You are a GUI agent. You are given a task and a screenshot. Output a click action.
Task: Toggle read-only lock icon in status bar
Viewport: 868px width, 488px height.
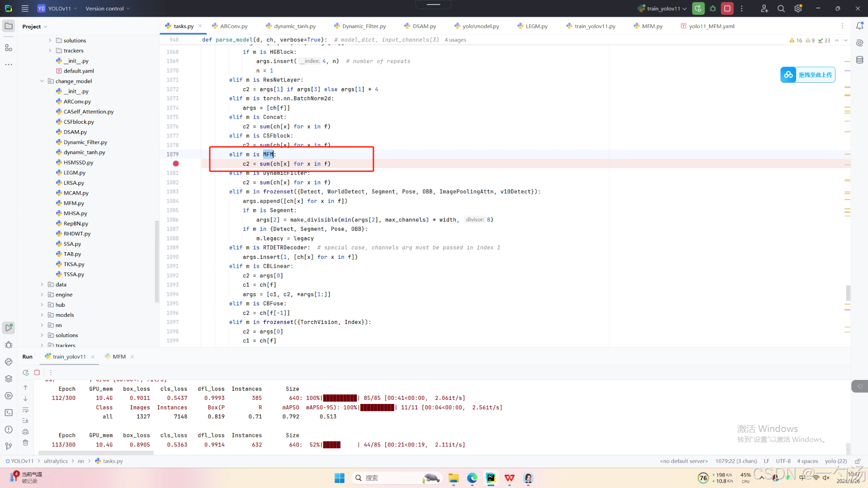(x=857, y=461)
